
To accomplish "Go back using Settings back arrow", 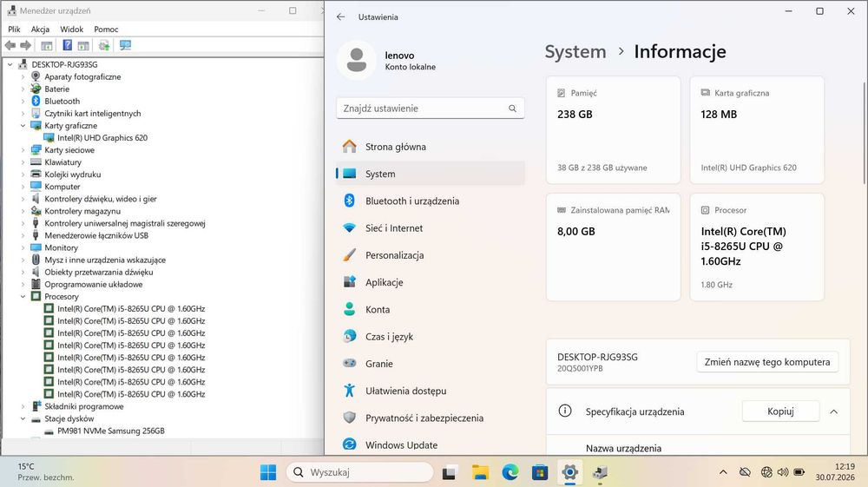I will pos(340,17).
